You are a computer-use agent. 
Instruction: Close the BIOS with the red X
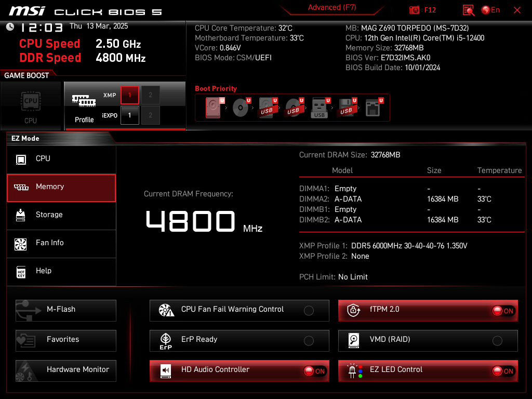point(517,10)
